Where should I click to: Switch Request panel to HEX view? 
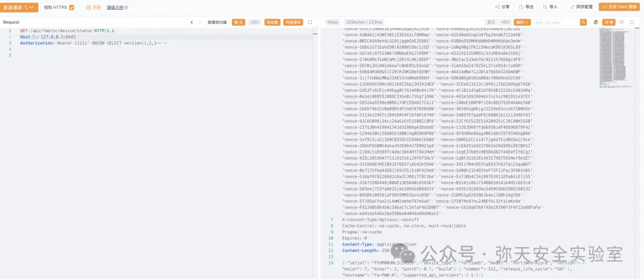(x=255, y=22)
